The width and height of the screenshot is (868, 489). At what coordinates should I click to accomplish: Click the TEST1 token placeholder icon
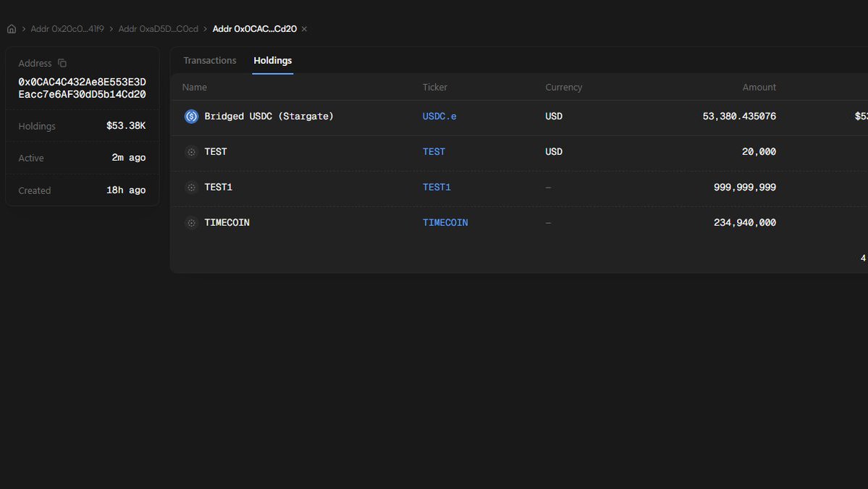(191, 187)
